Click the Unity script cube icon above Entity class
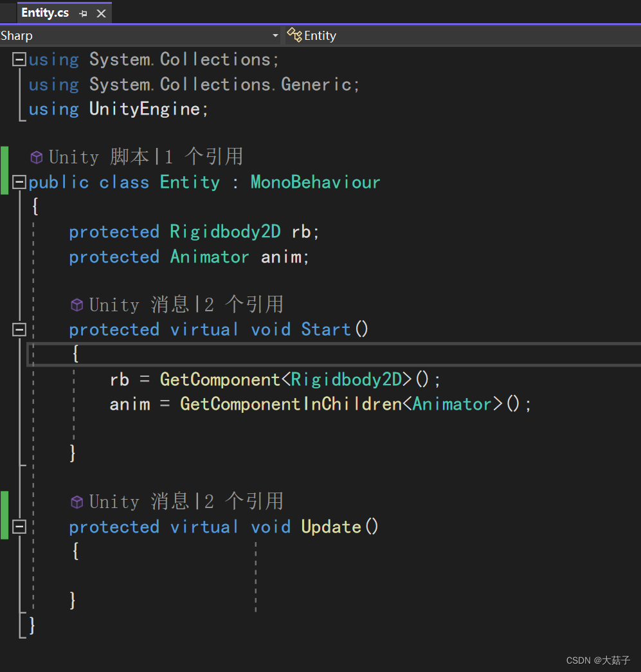Viewport: 641px width, 672px height. pos(37,156)
